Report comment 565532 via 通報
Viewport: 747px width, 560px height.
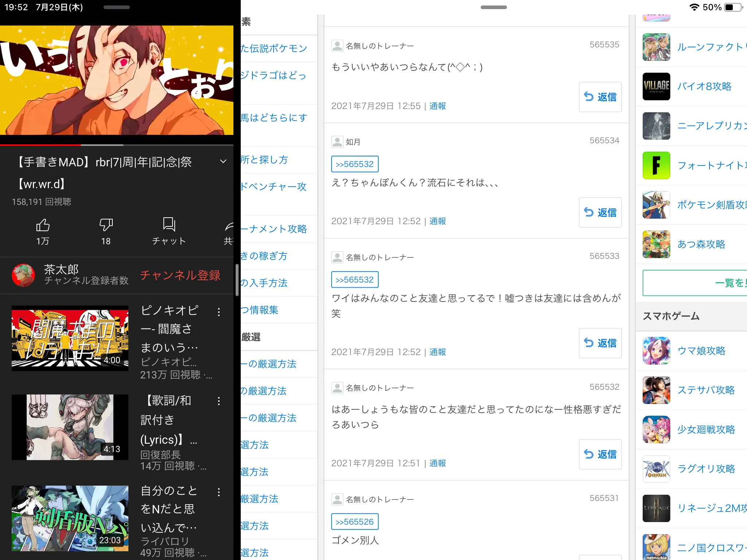tap(438, 463)
